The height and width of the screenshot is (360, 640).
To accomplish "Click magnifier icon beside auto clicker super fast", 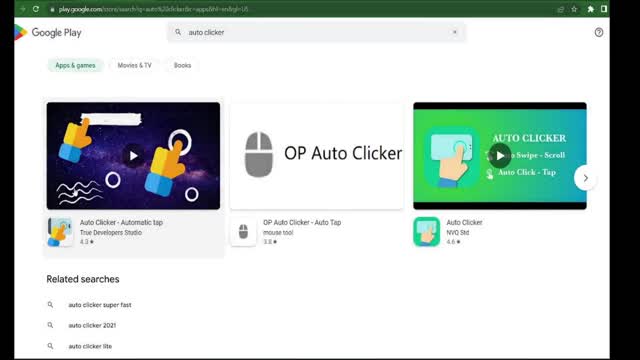I will (x=50, y=304).
